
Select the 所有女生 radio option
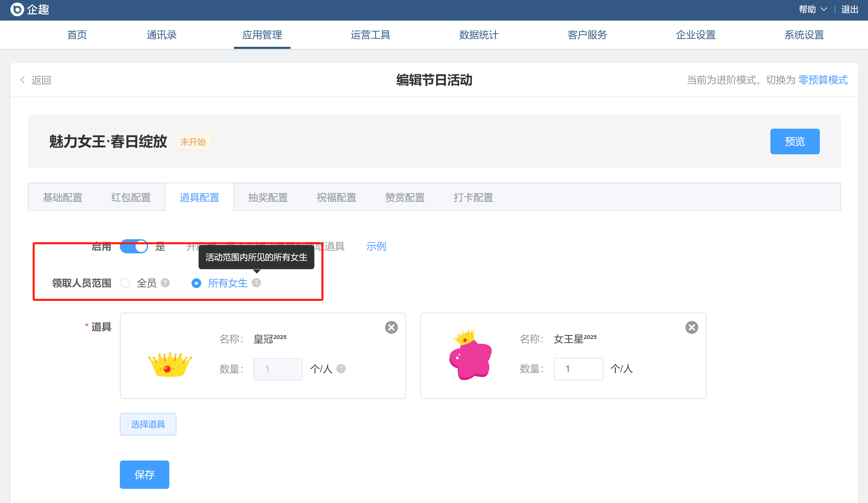(196, 283)
